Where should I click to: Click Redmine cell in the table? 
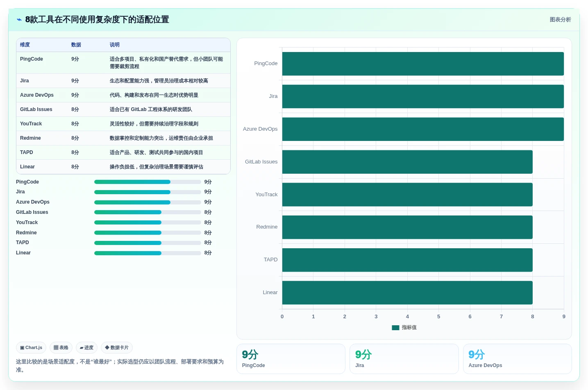[x=30, y=138]
